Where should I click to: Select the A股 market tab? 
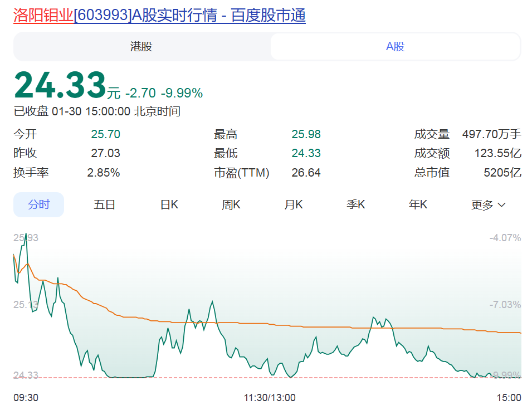[395, 46]
